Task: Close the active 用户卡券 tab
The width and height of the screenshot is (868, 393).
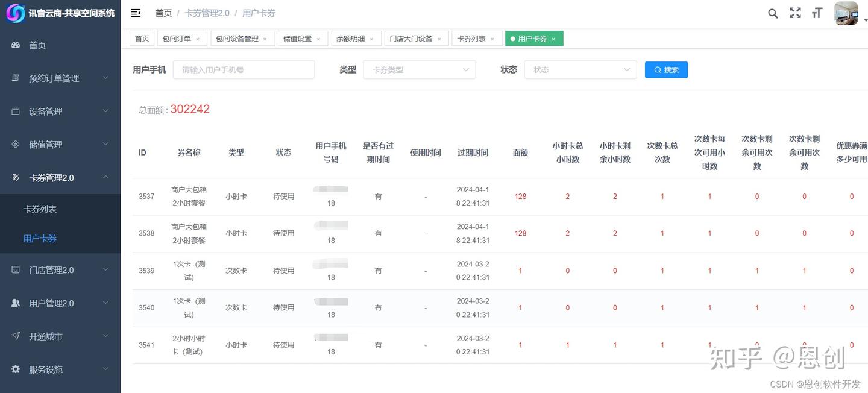Action: click(x=553, y=39)
